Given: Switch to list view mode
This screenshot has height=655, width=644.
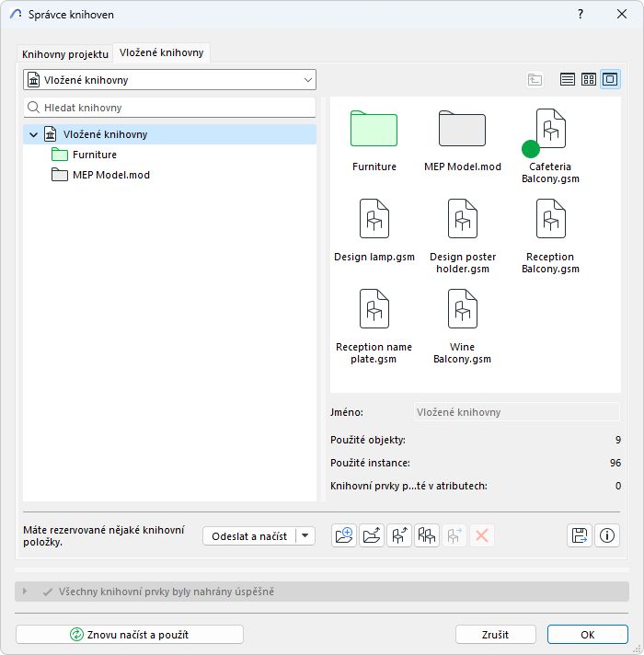Looking at the screenshot, I should point(567,79).
